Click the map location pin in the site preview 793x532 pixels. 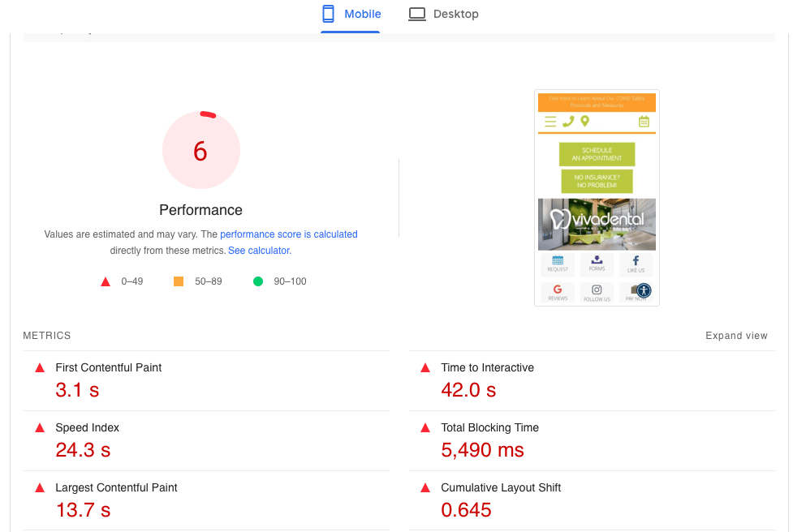585,122
